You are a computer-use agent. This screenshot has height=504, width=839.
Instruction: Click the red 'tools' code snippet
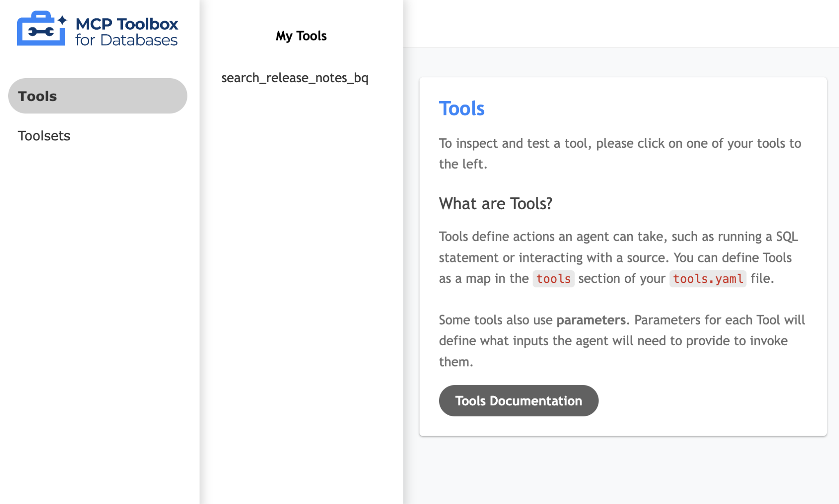pyautogui.click(x=553, y=279)
